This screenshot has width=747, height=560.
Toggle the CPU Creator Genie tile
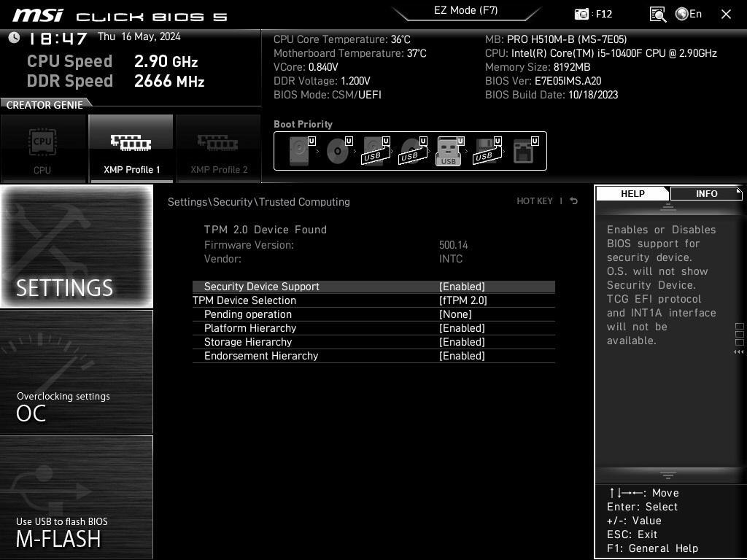pyautogui.click(x=43, y=149)
